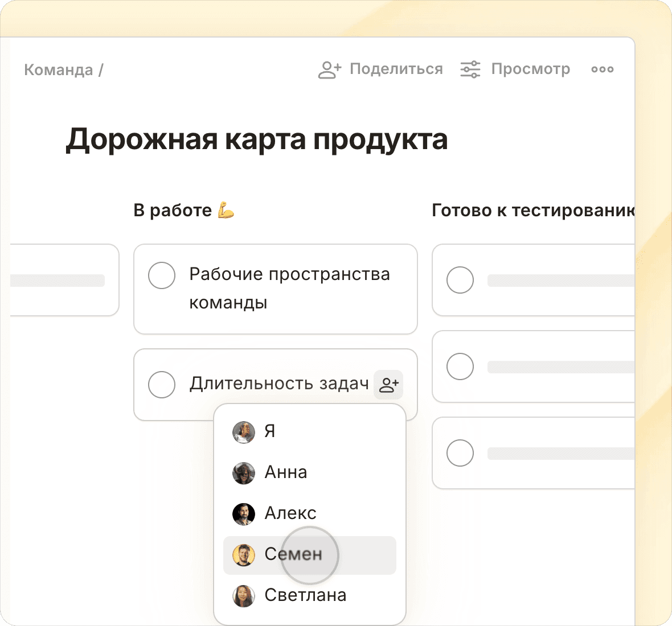Mark Длительность задач task as complete
Viewport: 672px width, 626px height.
coord(162,385)
